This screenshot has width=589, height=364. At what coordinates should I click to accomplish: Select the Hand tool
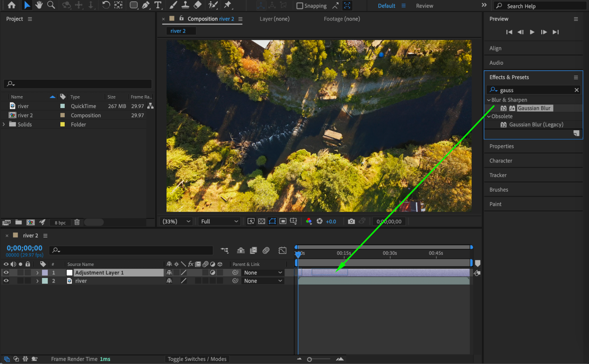click(39, 5)
